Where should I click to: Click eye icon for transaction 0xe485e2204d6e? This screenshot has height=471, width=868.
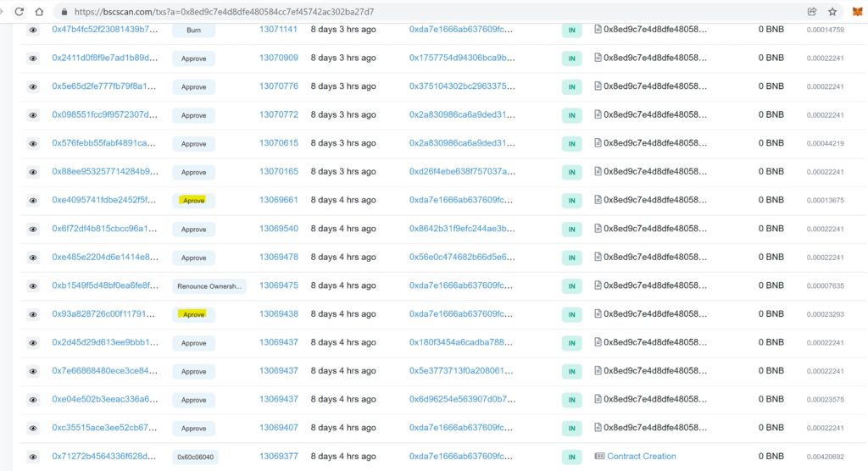pos(33,258)
